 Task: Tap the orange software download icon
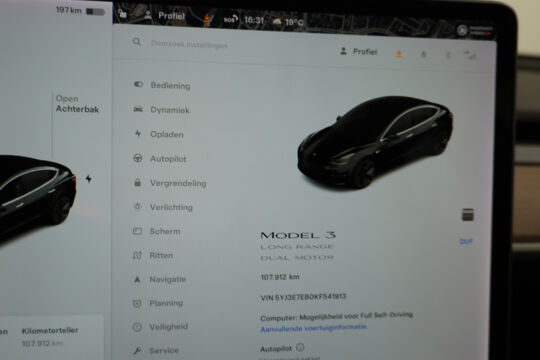tap(399, 53)
